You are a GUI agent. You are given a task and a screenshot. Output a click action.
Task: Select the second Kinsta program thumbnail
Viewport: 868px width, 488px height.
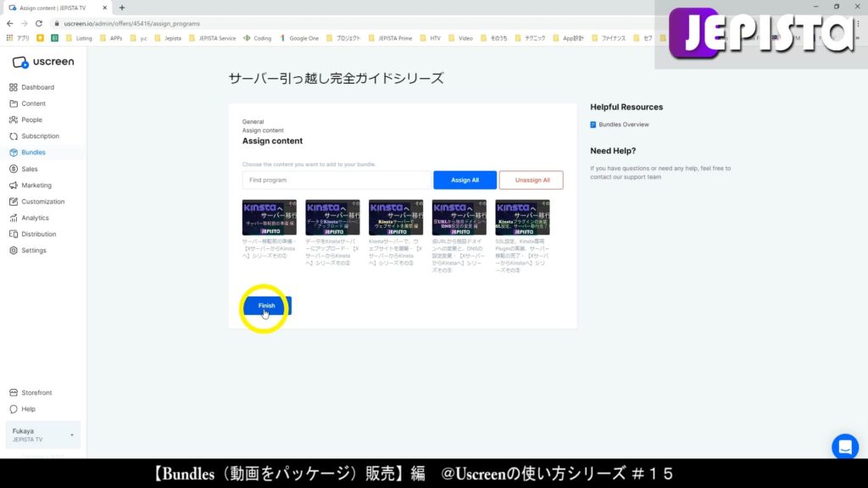tap(332, 218)
